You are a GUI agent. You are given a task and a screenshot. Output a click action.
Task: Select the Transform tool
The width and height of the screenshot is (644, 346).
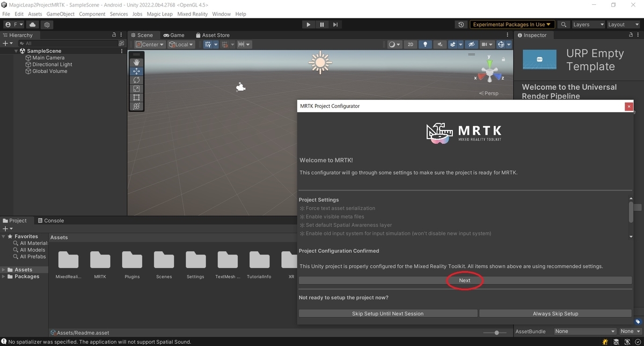tap(136, 106)
